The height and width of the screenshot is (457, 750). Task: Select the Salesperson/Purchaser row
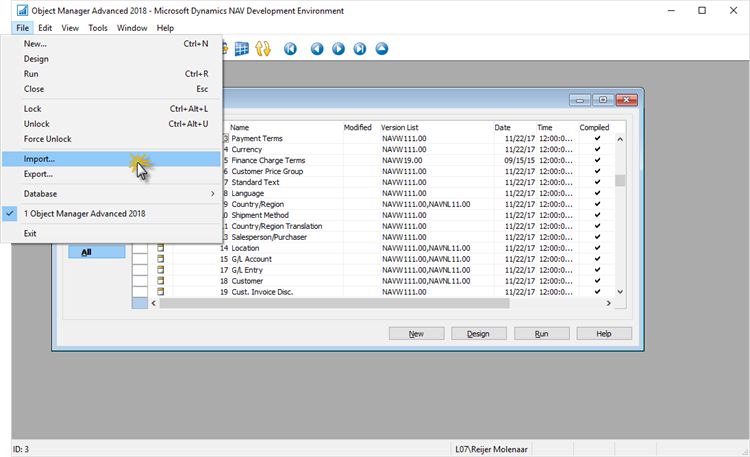[x=418, y=237]
